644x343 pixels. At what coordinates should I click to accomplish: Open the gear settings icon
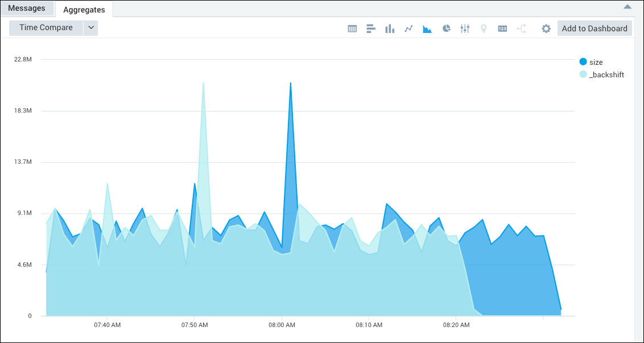pyautogui.click(x=546, y=28)
